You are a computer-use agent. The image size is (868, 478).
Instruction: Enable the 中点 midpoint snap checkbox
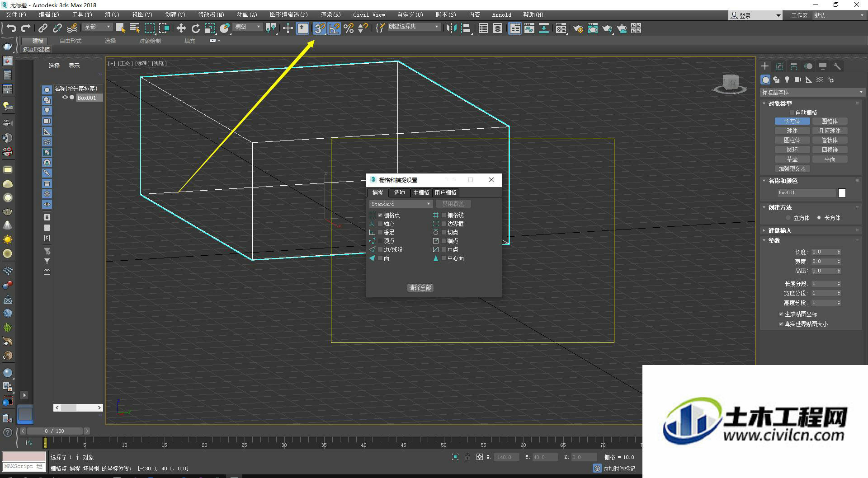[x=444, y=249]
